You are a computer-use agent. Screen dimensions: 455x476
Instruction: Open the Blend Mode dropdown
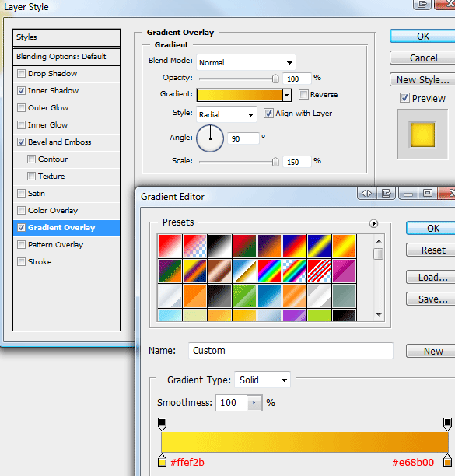click(246, 62)
